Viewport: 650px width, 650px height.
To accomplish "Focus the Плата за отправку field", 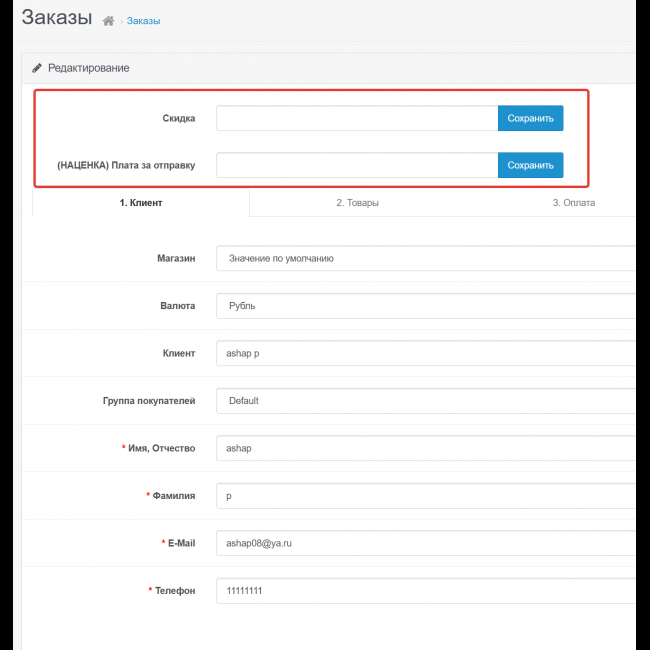I will coord(356,165).
